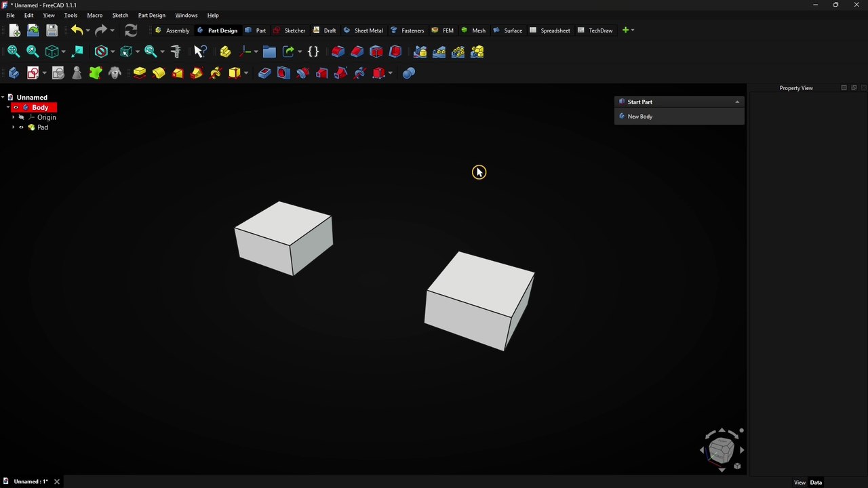This screenshot has height=488, width=868.
Task: Switch Property panel to View tab
Action: pyautogui.click(x=800, y=483)
